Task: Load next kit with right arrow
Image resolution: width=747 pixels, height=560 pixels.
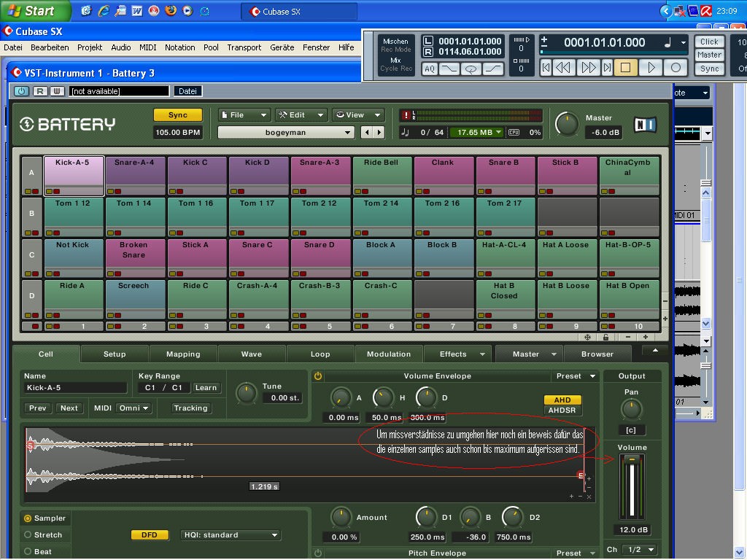Action: (x=379, y=133)
